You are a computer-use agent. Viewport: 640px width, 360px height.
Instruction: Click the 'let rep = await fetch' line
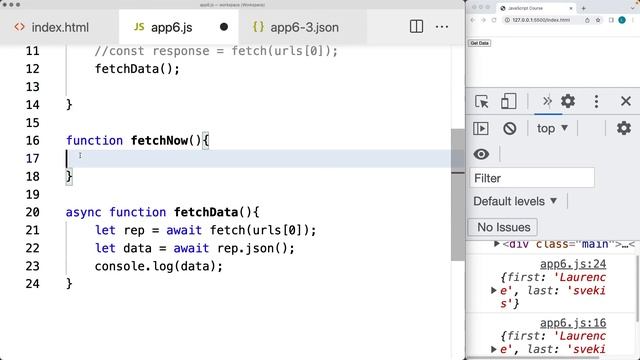click(205, 230)
